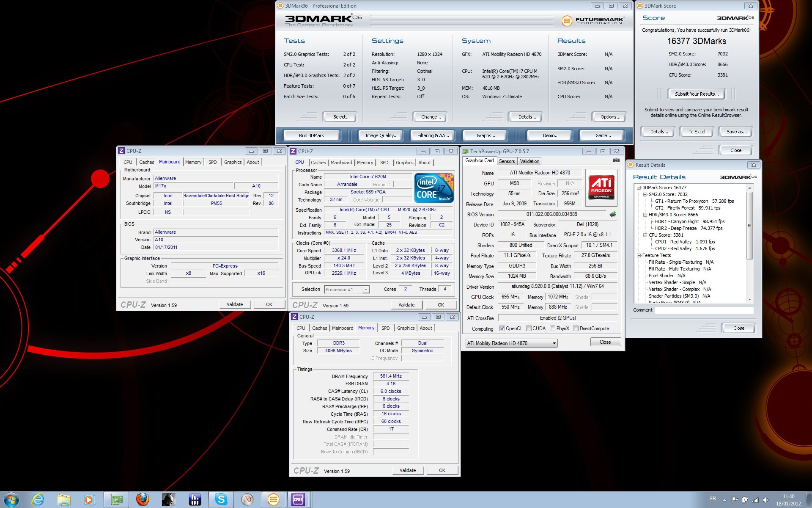Collapse the Feature Tests tree node
The height and width of the screenshot is (508, 812).
pos(639,255)
